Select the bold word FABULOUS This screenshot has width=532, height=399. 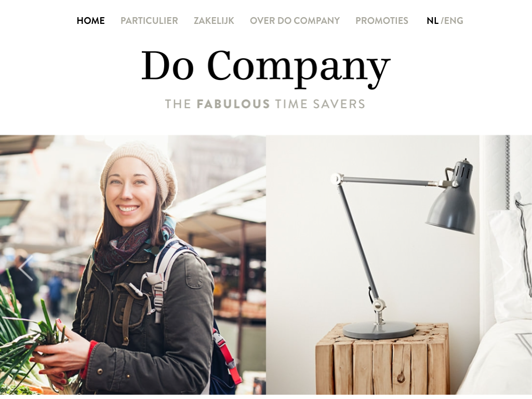pos(233,104)
